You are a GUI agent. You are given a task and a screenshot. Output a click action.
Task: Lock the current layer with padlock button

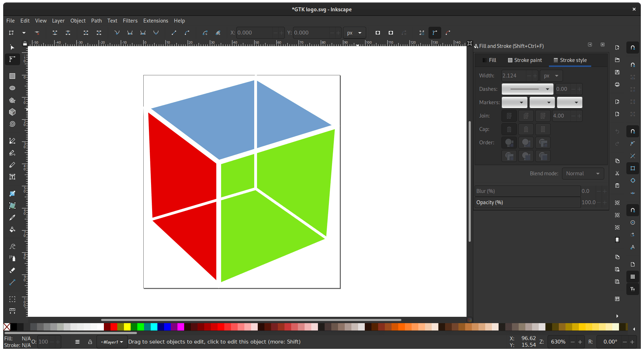(90, 342)
